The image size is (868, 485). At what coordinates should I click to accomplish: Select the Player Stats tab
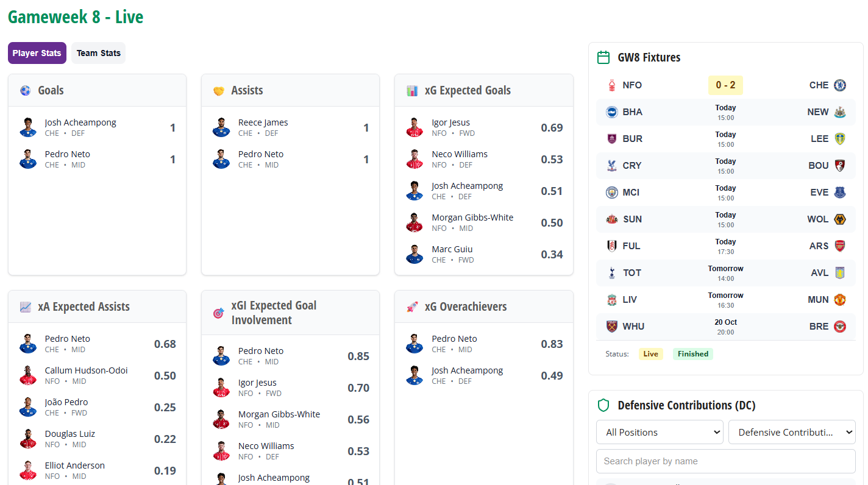point(37,53)
